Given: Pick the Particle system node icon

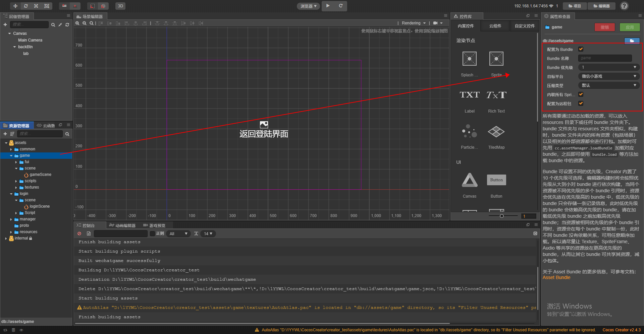Looking at the screenshot, I should (470, 131).
